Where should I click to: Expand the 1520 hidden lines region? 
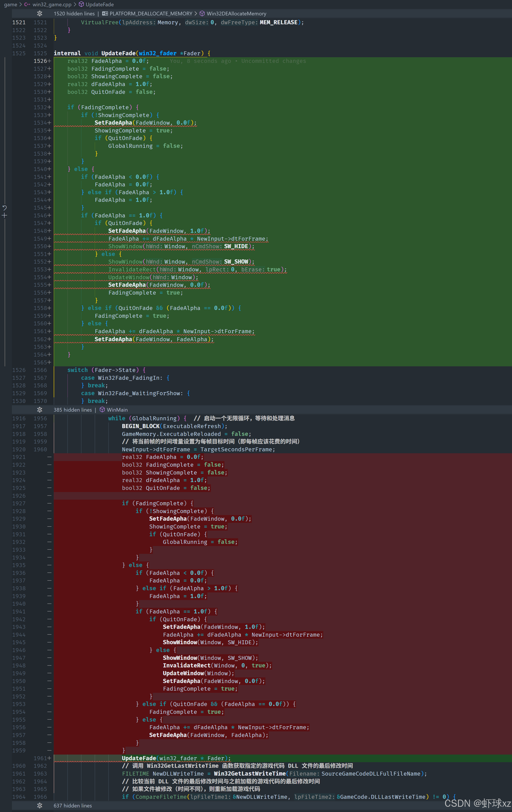tap(74, 13)
